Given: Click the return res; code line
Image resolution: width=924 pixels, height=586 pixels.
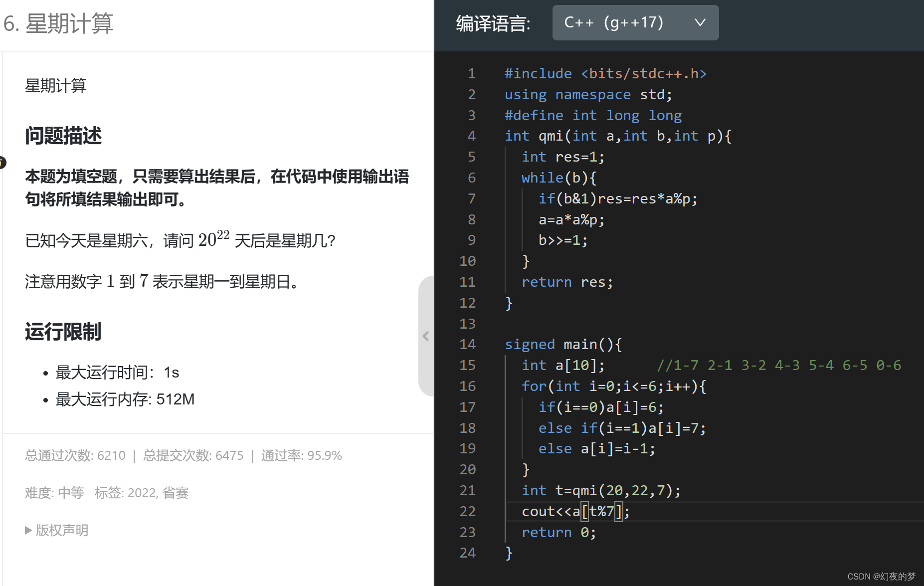Looking at the screenshot, I should pyautogui.click(x=567, y=282).
